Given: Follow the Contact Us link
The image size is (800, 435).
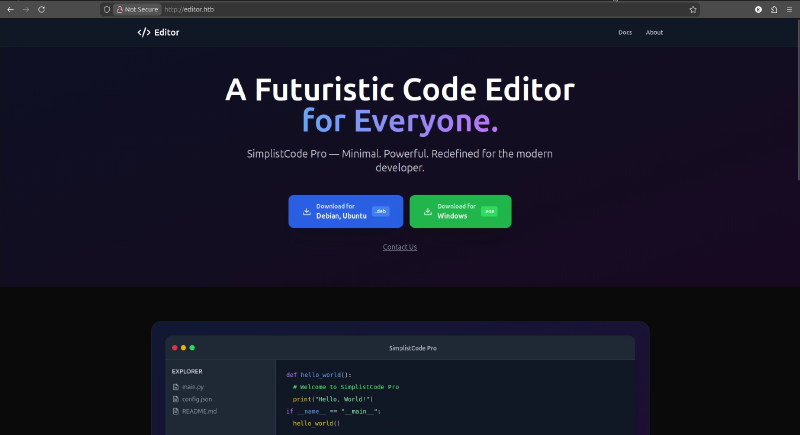Looking at the screenshot, I should (400, 247).
